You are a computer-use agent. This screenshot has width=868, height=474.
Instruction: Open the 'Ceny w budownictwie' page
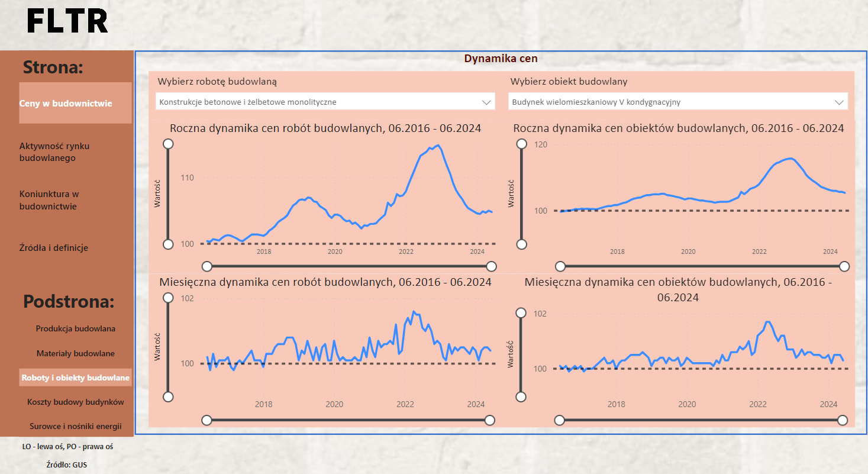[75, 103]
